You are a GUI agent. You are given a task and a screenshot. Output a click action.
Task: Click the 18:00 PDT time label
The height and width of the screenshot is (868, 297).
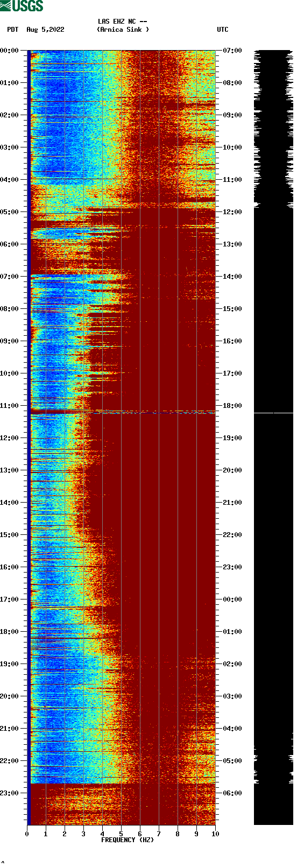click(10, 632)
